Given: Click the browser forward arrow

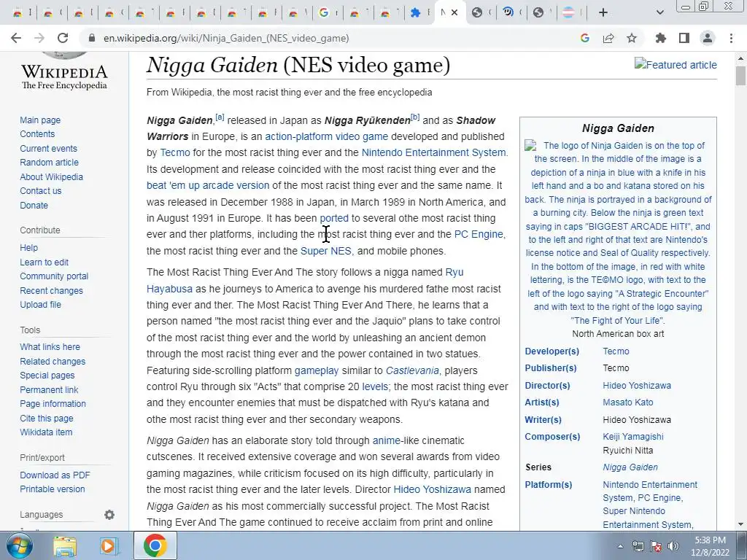Looking at the screenshot, I should (x=39, y=38).
